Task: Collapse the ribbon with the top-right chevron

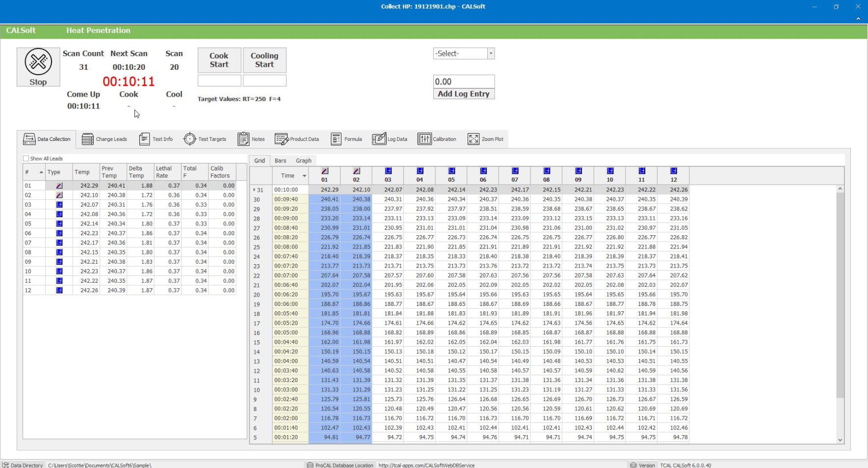Action: tap(858, 19)
